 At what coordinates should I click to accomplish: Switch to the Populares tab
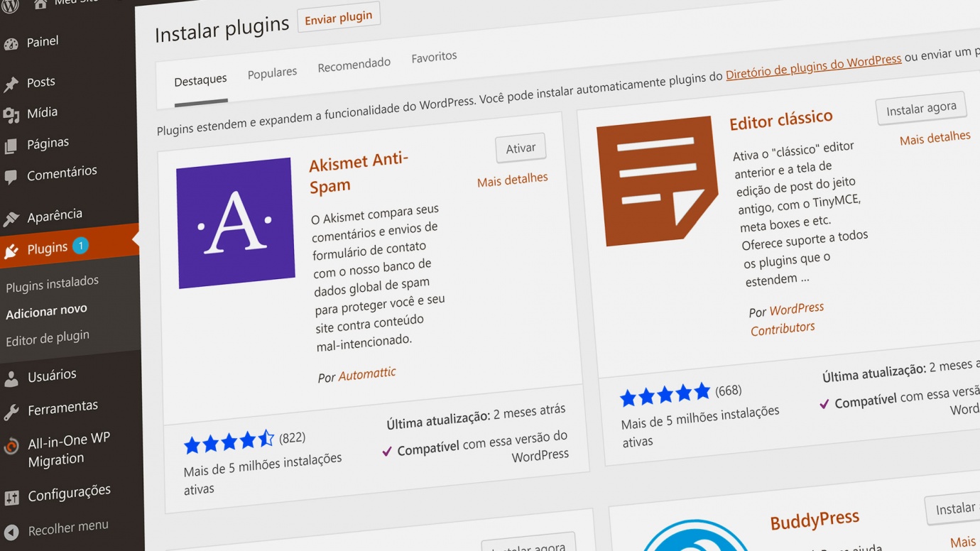272,72
